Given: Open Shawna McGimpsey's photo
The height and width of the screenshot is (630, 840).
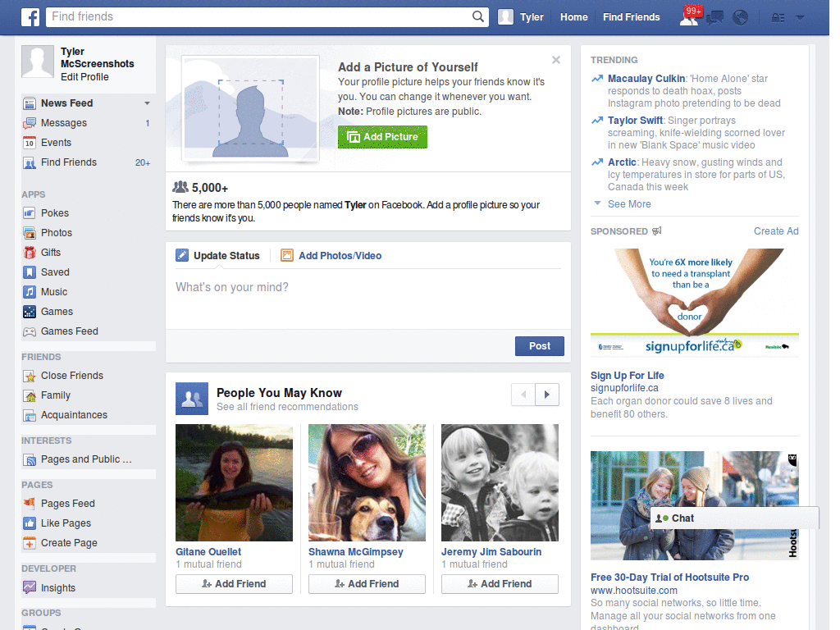Looking at the screenshot, I should (x=367, y=482).
